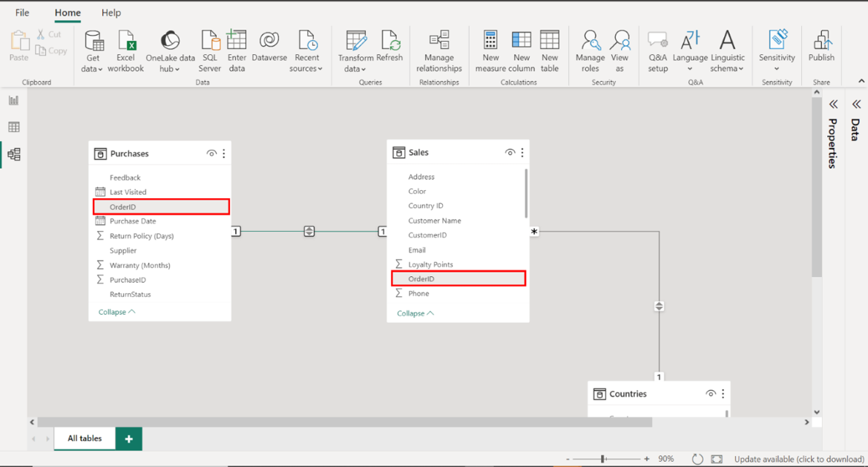This screenshot has width=868, height=467.
Task: Collapse the Purchases table fields
Action: click(117, 312)
